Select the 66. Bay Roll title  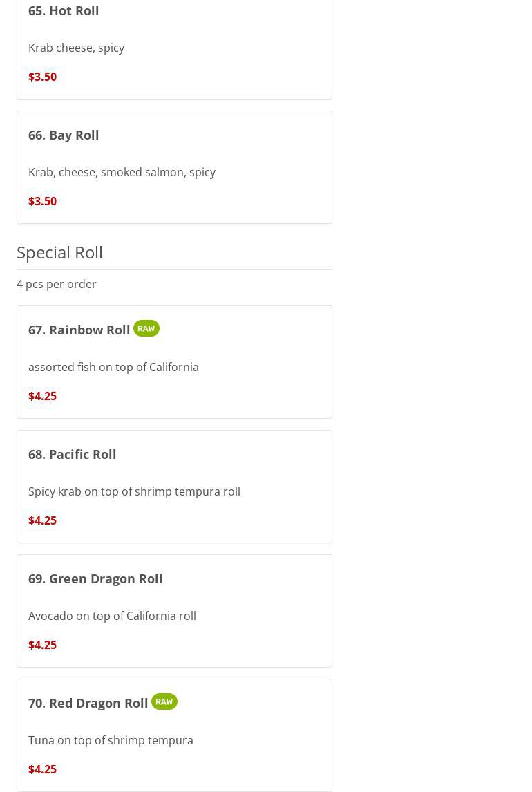(x=64, y=135)
